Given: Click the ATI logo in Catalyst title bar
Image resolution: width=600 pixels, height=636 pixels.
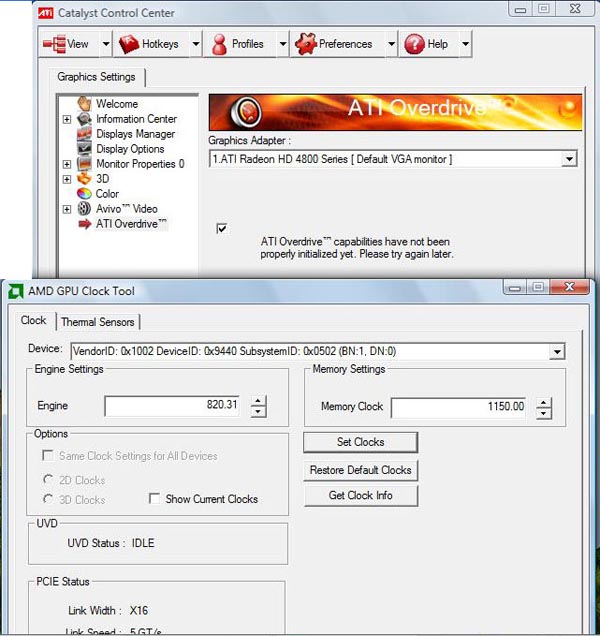Looking at the screenshot, I should pos(45,13).
